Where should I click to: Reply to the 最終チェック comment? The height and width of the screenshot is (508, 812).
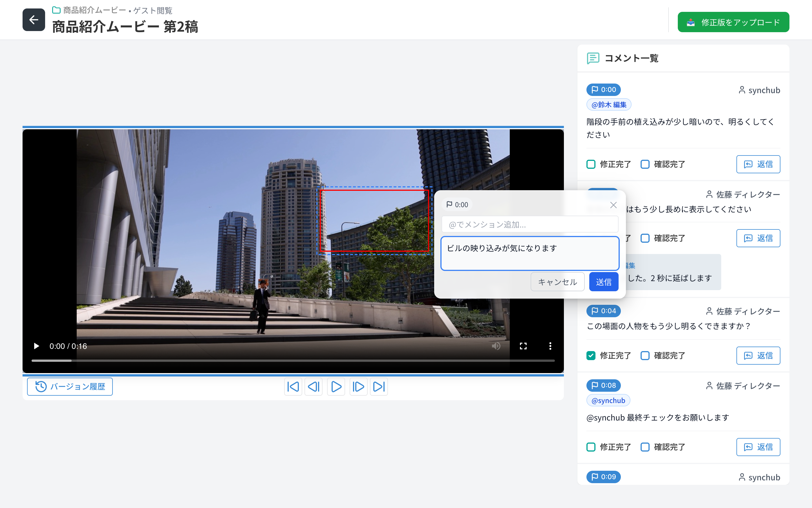tap(758, 447)
